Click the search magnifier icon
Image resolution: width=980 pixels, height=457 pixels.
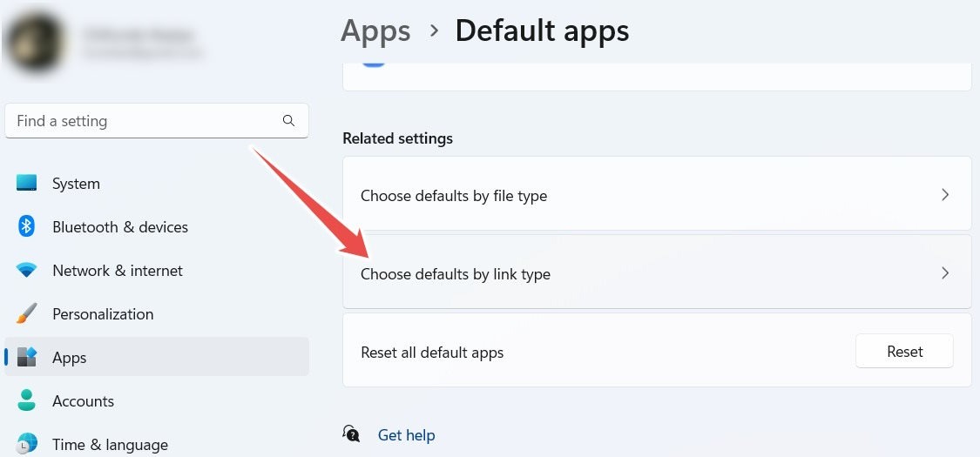tap(288, 120)
